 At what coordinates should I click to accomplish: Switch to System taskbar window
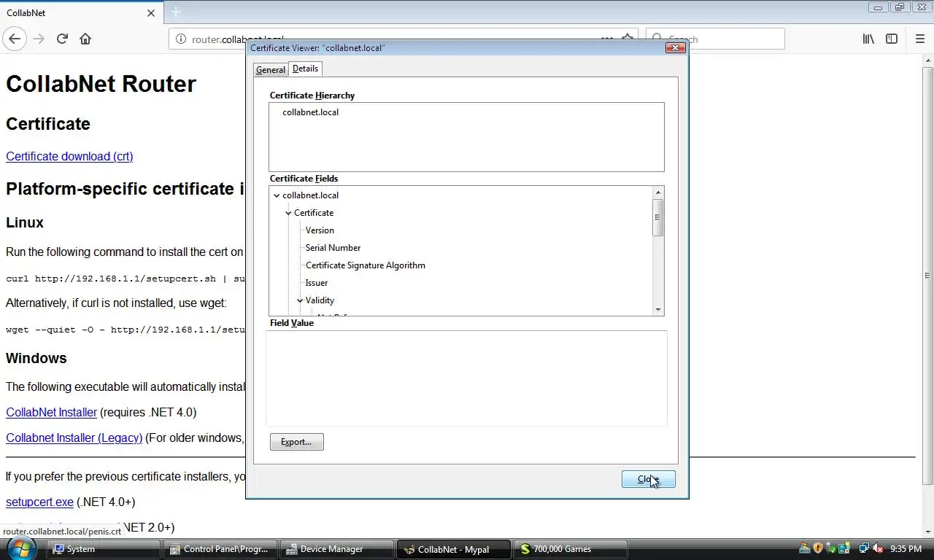point(104,549)
